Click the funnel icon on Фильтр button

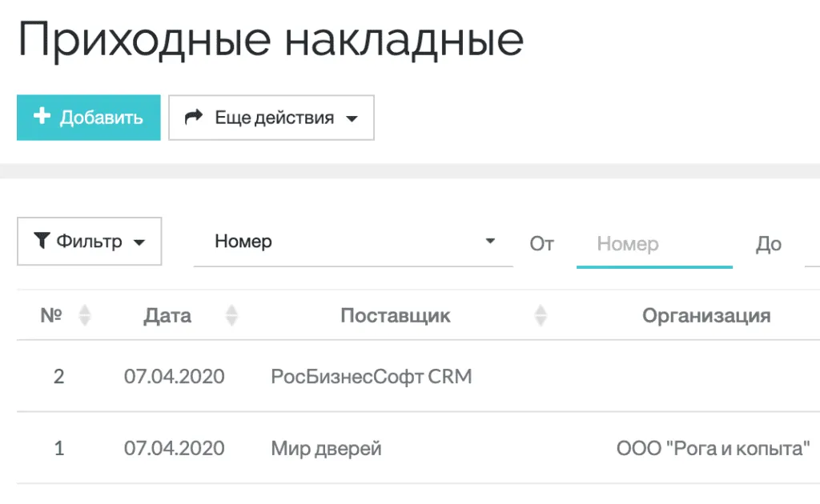pyautogui.click(x=42, y=241)
